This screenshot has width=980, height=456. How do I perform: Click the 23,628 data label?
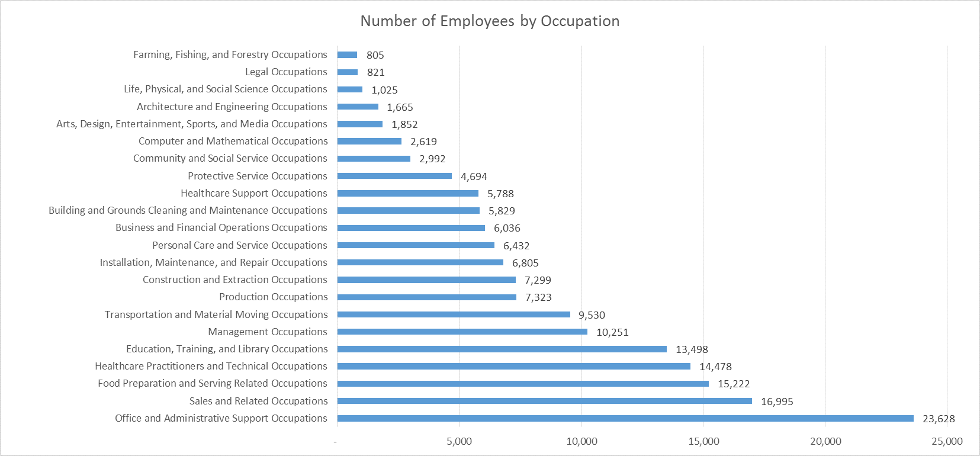click(939, 419)
